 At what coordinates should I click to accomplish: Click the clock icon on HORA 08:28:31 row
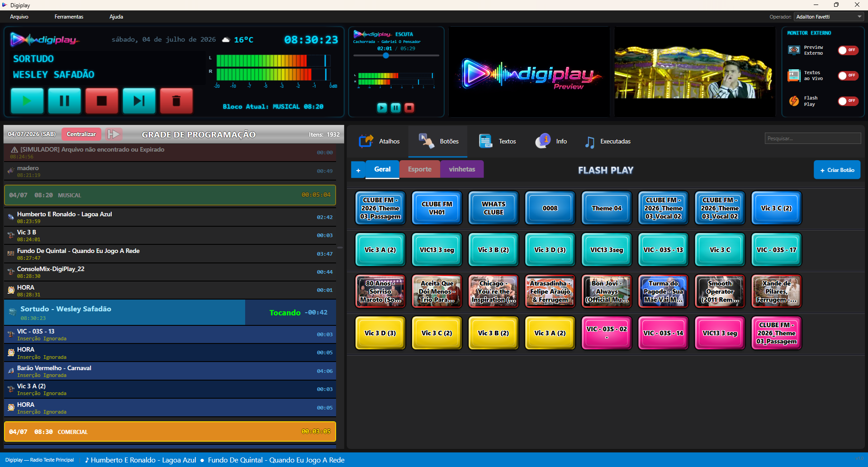coord(11,290)
